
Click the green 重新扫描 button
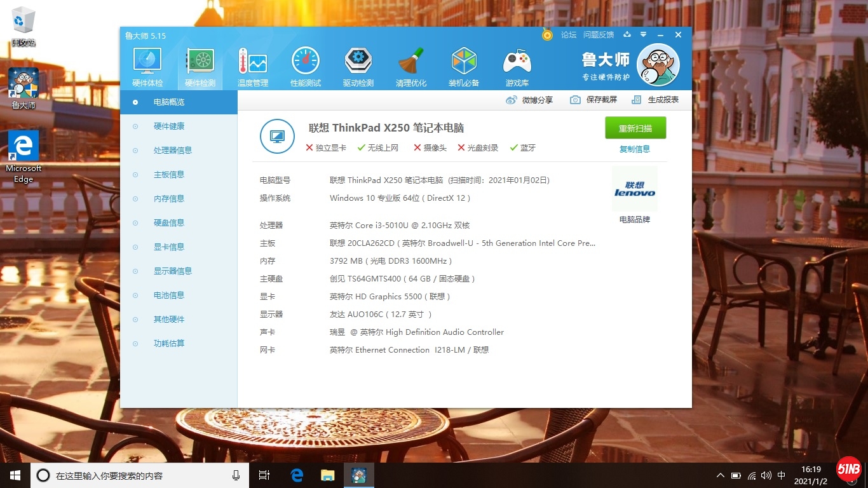[x=635, y=128]
